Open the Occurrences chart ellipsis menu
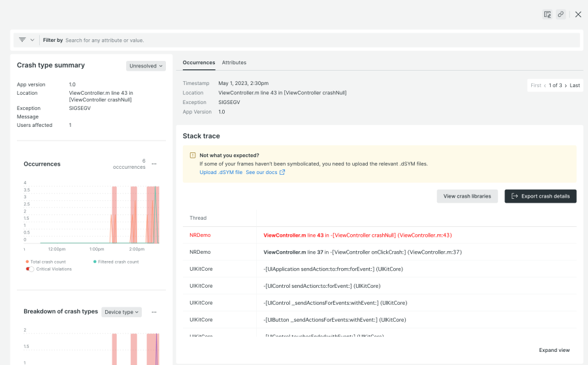This screenshot has height=365, width=588. coord(154,164)
